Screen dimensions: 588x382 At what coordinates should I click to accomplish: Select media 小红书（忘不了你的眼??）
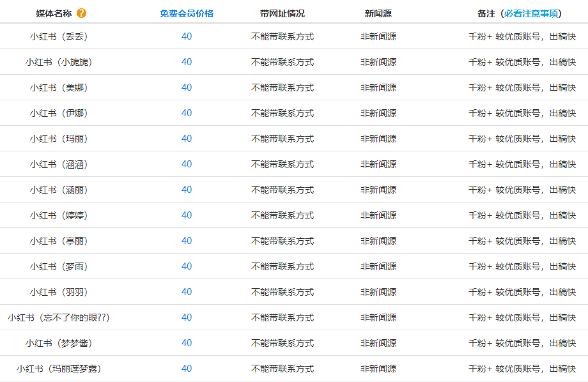click(59, 317)
